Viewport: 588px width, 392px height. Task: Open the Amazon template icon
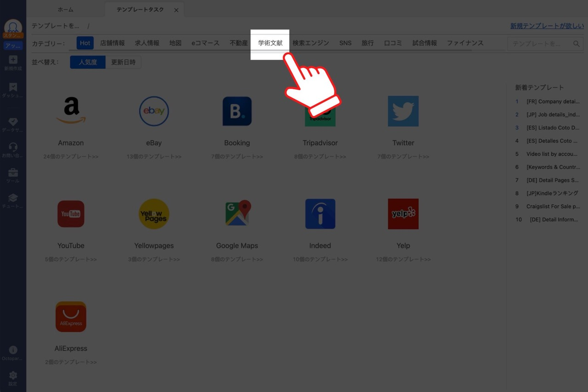tap(71, 111)
